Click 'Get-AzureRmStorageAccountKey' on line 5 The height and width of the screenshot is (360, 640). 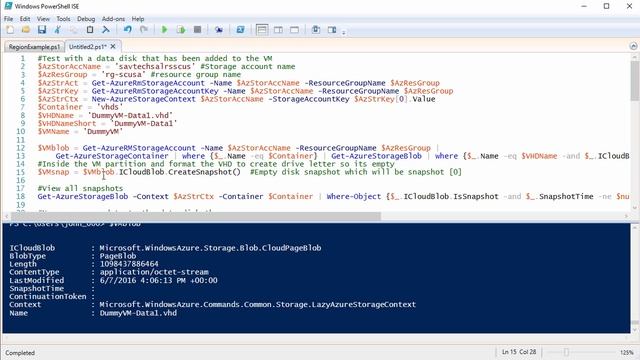[x=155, y=91]
